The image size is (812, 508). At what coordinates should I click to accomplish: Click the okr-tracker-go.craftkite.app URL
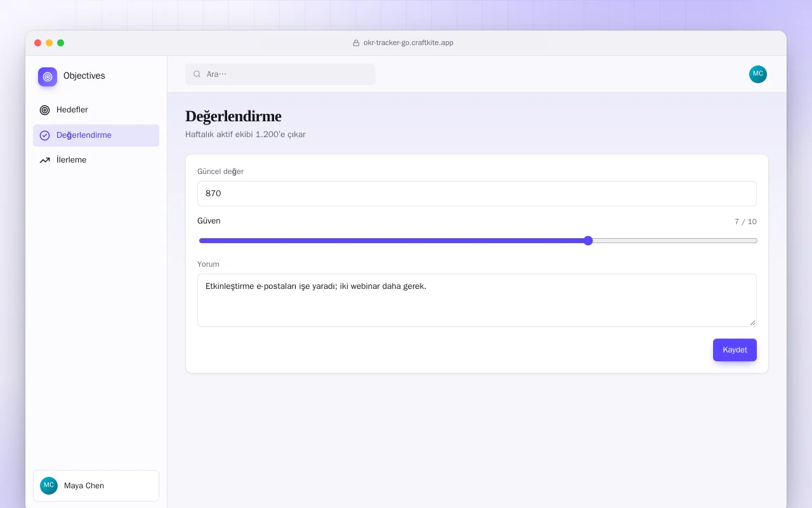coord(409,43)
